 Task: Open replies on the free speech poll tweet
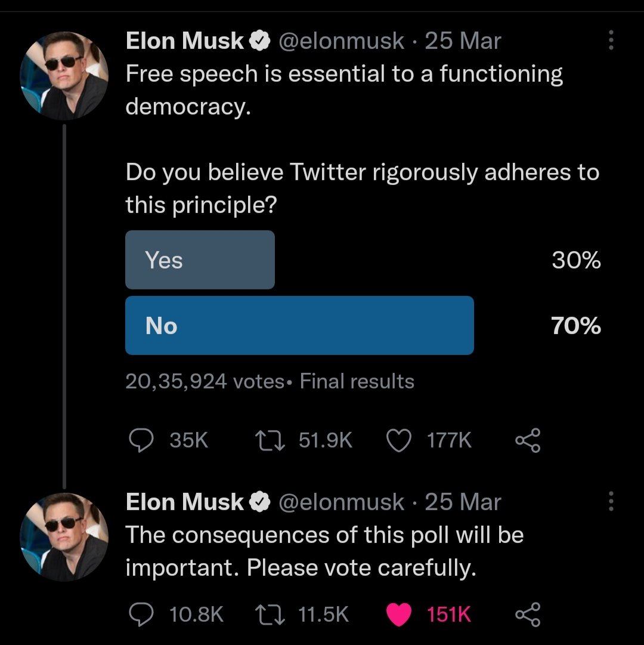click(141, 440)
